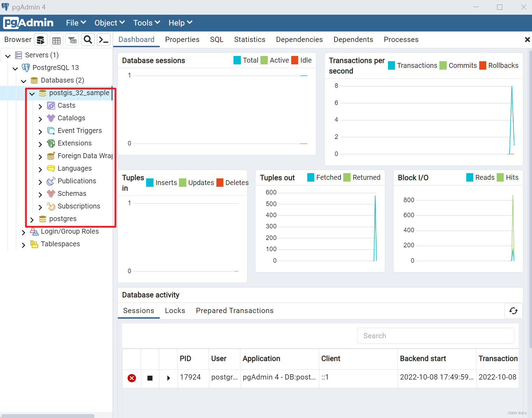Click the Databases folder icon
The height and width of the screenshot is (418, 532).
coord(34,80)
